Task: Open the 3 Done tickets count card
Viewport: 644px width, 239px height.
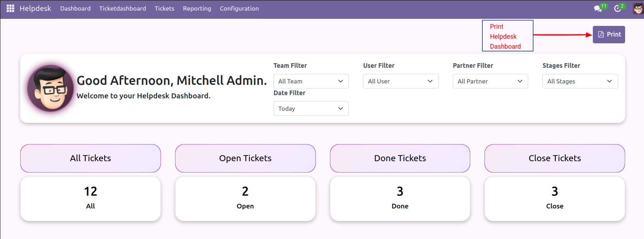Action: tap(400, 199)
